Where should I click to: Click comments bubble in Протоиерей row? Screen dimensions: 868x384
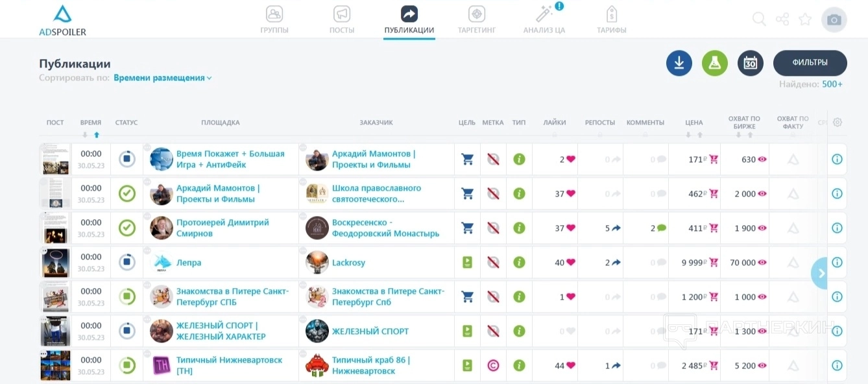coord(662,228)
